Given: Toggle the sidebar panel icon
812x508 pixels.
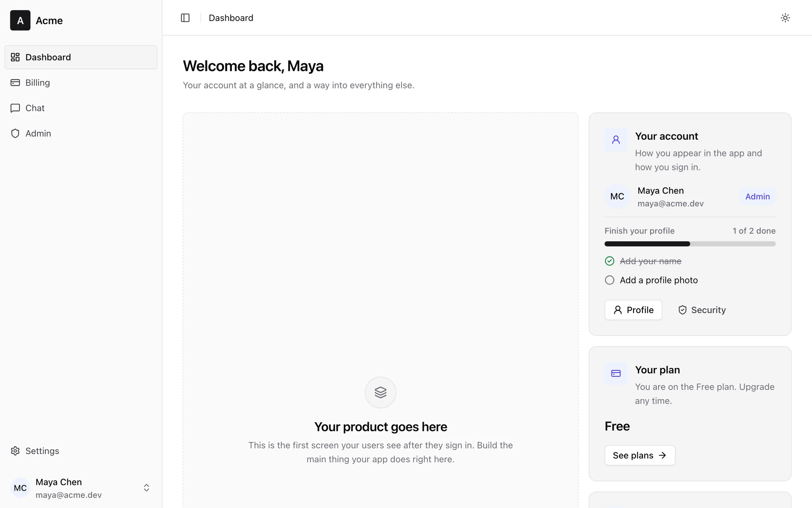Looking at the screenshot, I should pyautogui.click(x=185, y=18).
